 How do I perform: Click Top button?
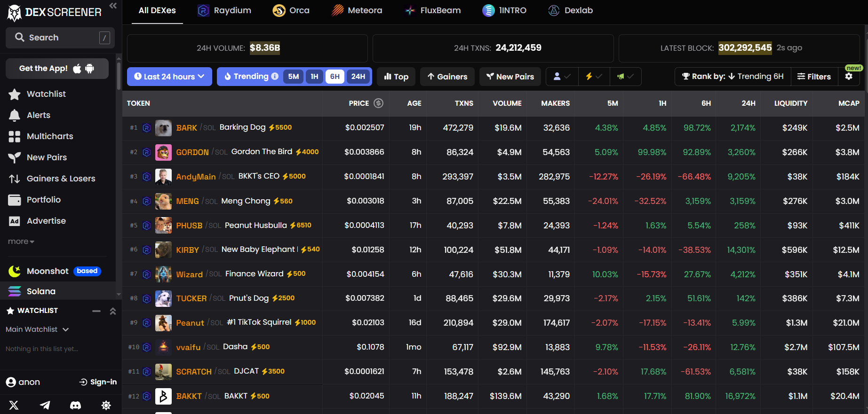click(x=396, y=77)
